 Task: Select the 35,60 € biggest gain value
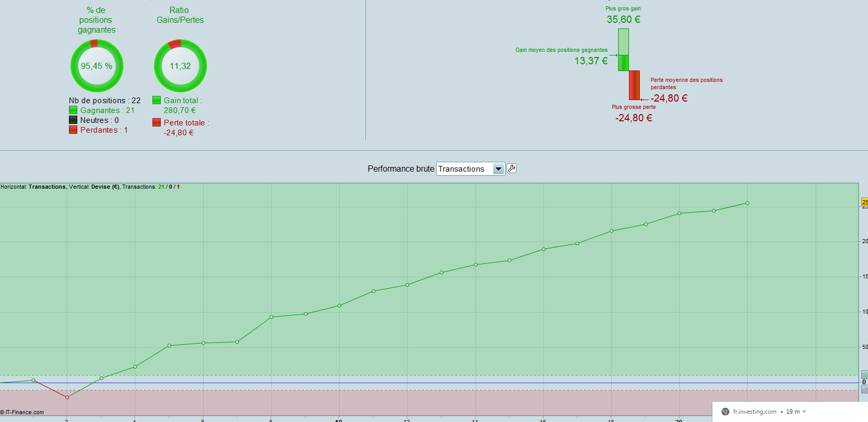click(624, 19)
